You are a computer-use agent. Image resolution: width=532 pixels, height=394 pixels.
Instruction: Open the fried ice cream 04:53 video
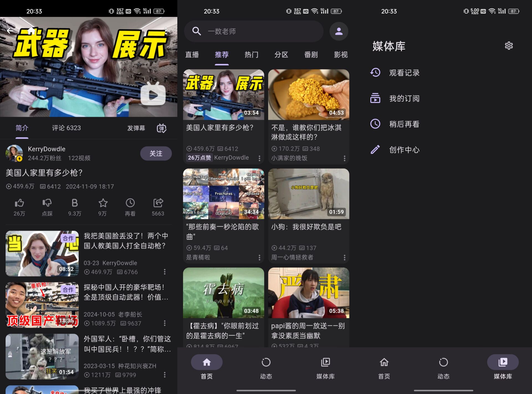click(x=309, y=95)
